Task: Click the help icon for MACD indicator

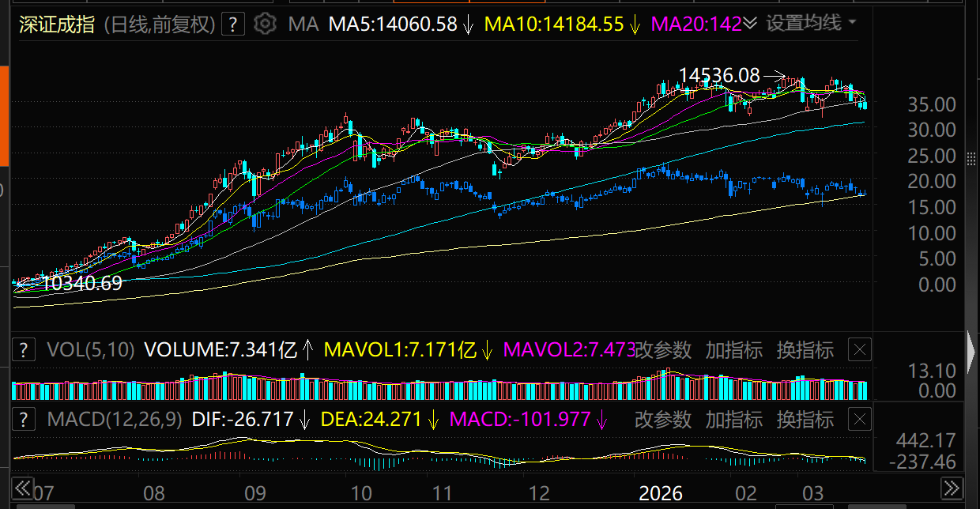Action: pyautogui.click(x=24, y=419)
